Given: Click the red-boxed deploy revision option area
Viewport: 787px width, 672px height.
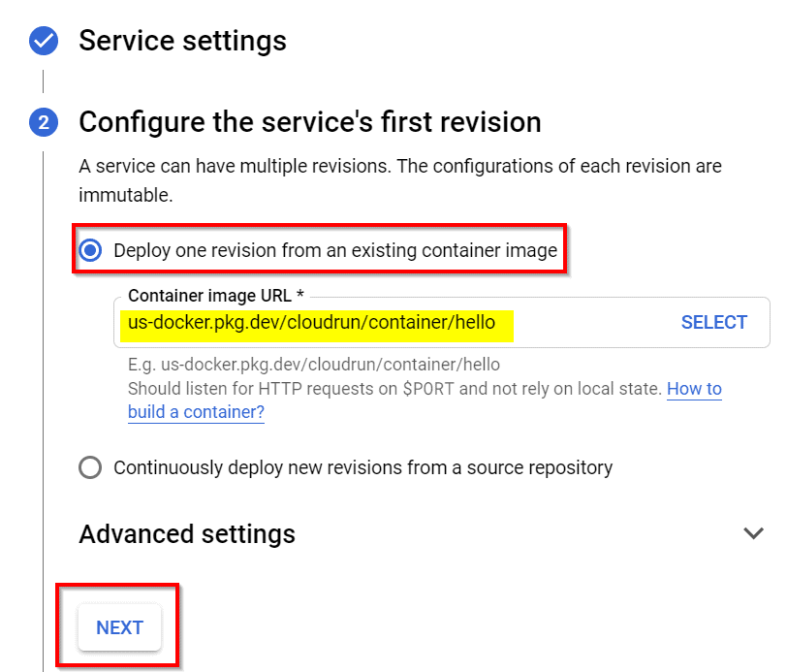Looking at the screenshot, I should 320,250.
